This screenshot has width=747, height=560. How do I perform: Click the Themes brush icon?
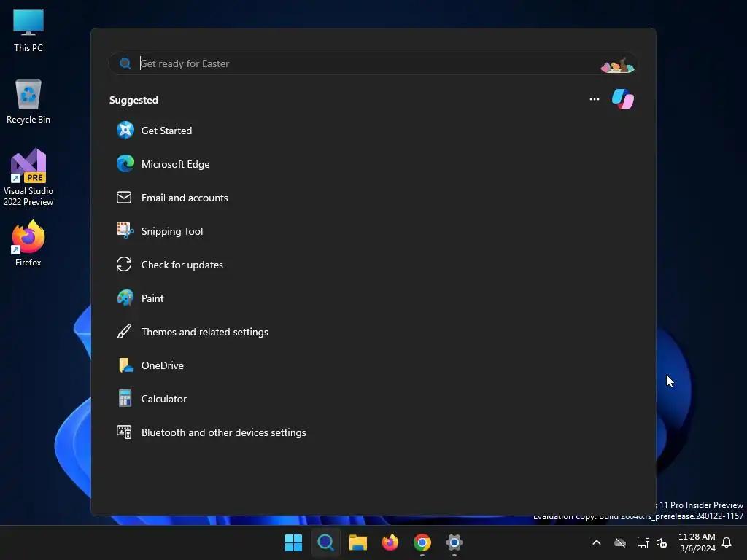[124, 332]
